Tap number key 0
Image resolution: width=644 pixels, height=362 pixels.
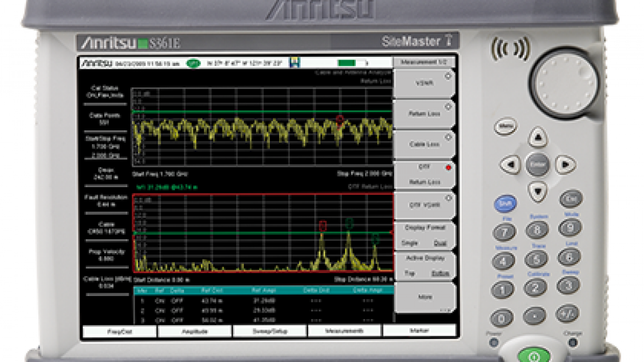(502, 318)
